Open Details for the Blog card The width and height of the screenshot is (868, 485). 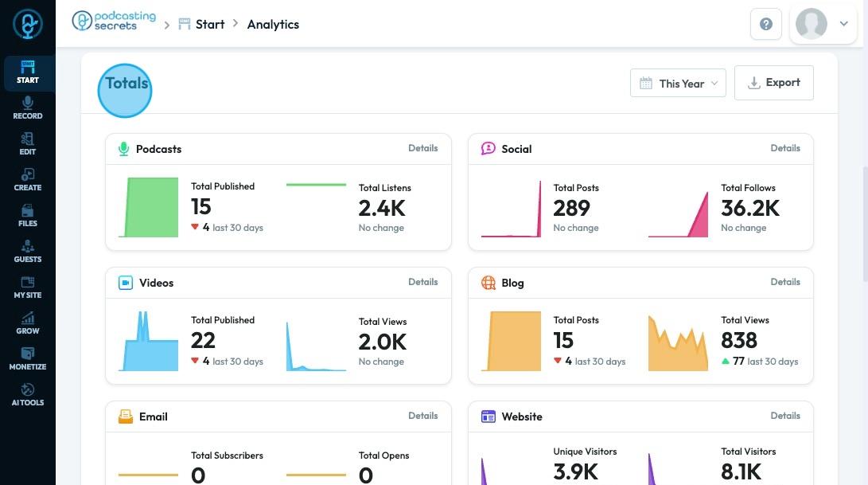(785, 282)
